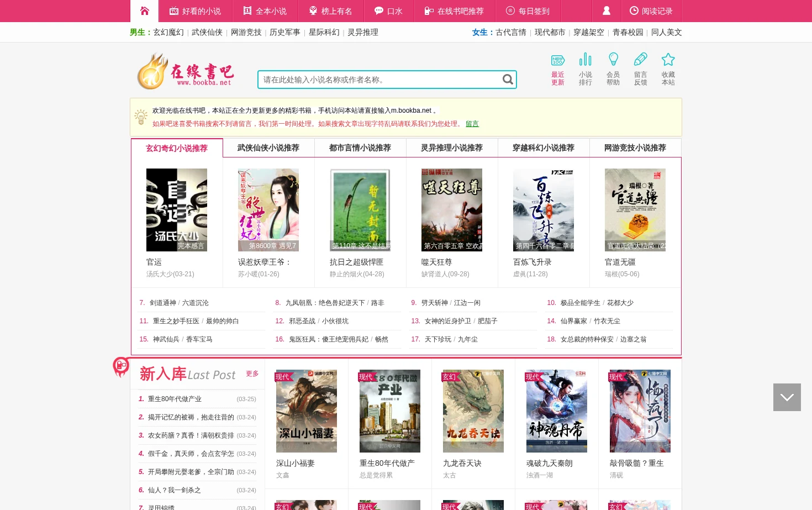This screenshot has width=812, height=510.
Task: Click the 在線書吧 site logo
Action: pyautogui.click(x=186, y=72)
